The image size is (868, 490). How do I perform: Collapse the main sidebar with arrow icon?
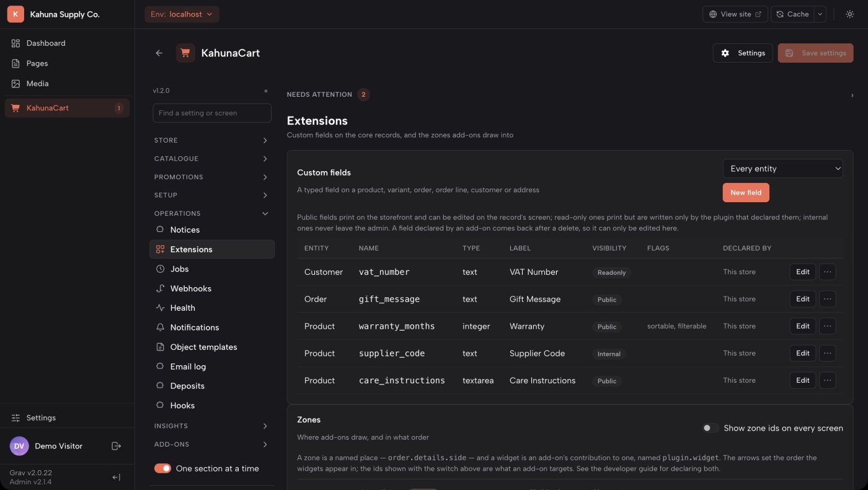point(116,477)
